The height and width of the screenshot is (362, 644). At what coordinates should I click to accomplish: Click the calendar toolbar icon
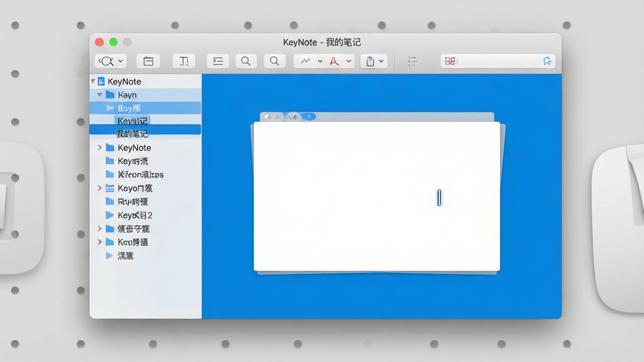[148, 61]
